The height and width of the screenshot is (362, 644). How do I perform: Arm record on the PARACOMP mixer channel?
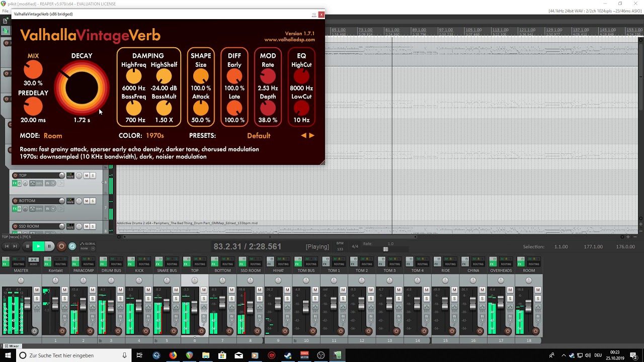(x=90, y=331)
